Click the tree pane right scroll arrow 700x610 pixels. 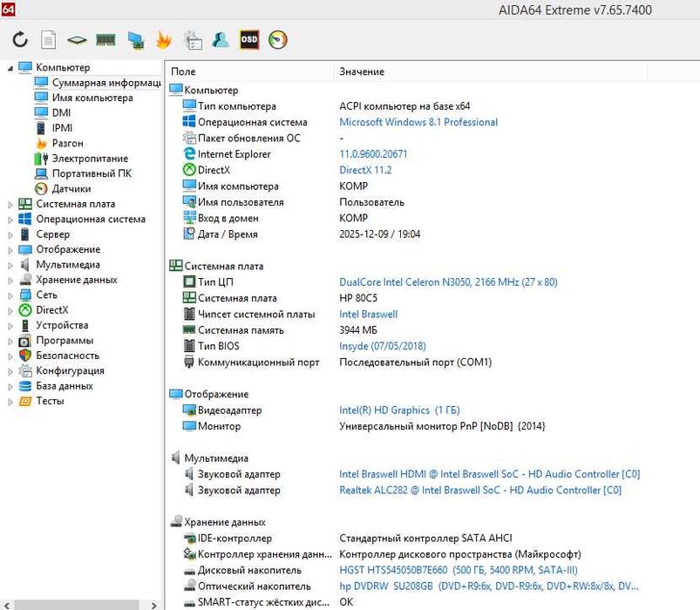[154, 606]
